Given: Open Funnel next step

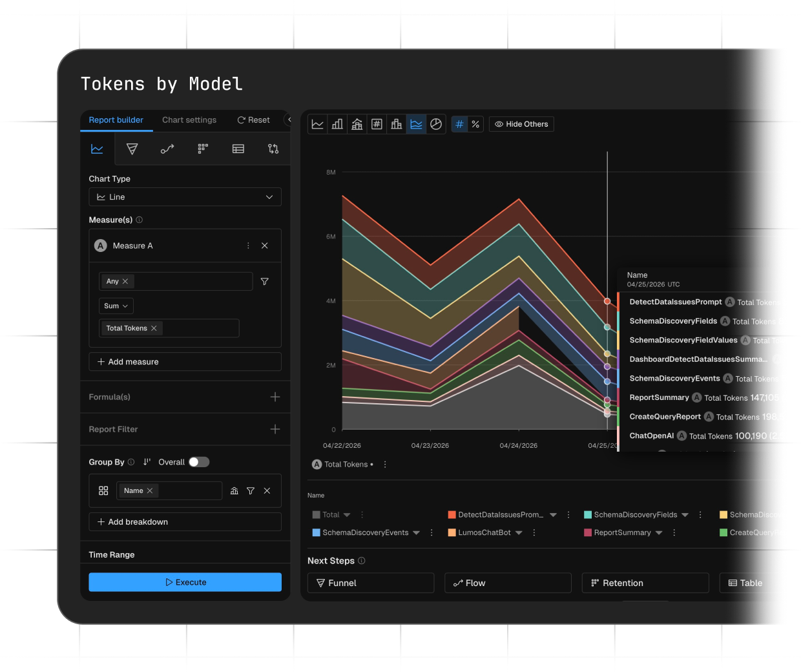Looking at the screenshot, I should (x=371, y=583).
